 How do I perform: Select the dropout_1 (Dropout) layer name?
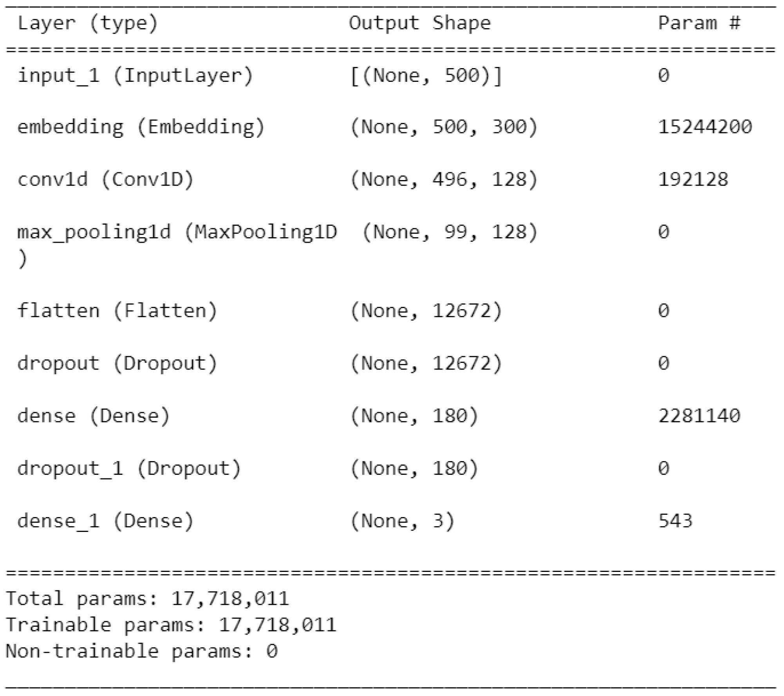tap(129, 469)
